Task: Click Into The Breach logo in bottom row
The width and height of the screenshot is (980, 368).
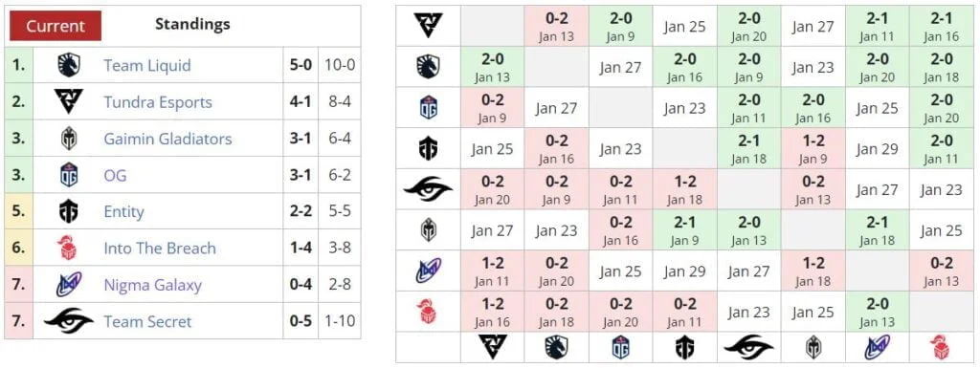Action: point(941,347)
